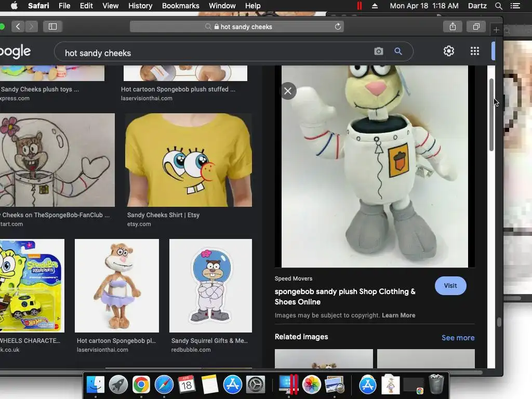Viewport: 532px width, 399px height.
Task: Click the page vertical scrollbar thumb
Action: [x=491, y=115]
